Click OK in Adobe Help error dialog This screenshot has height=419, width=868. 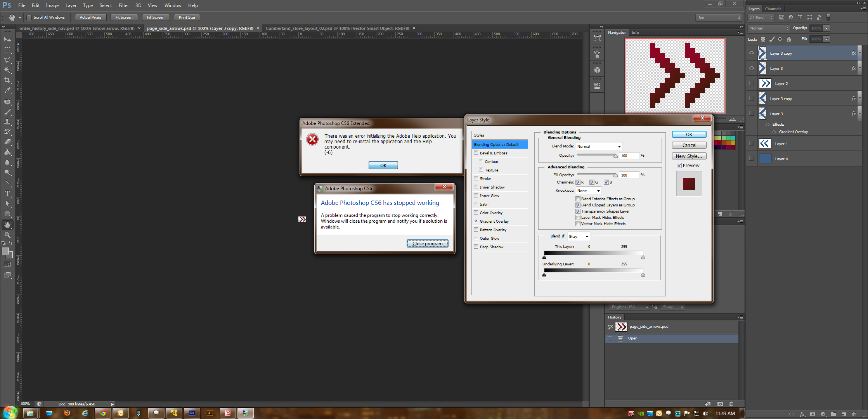pos(383,166)
